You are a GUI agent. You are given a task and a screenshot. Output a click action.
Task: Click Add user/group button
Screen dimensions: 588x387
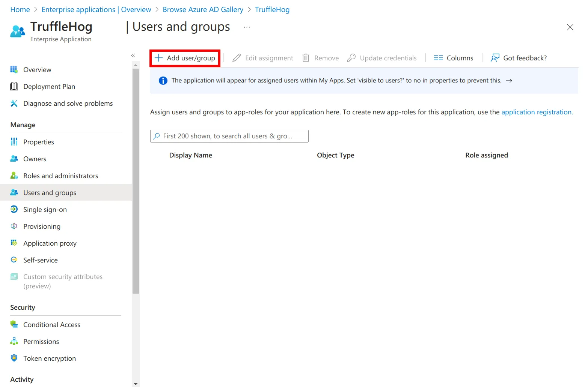185,58
